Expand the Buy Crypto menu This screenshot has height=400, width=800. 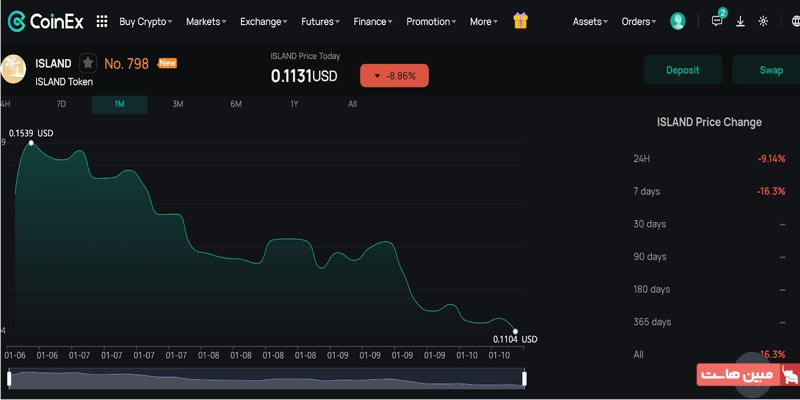click(x=145, y=21)
